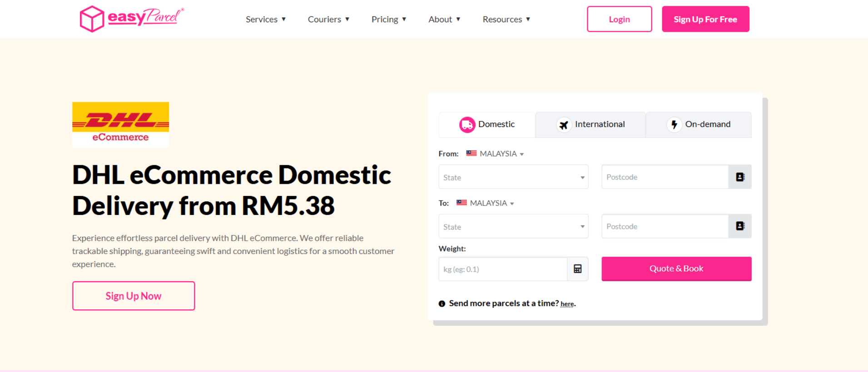This screenshot has height=372, width=868.
Task: Open address book for To postcode
Action: point(740,226)
